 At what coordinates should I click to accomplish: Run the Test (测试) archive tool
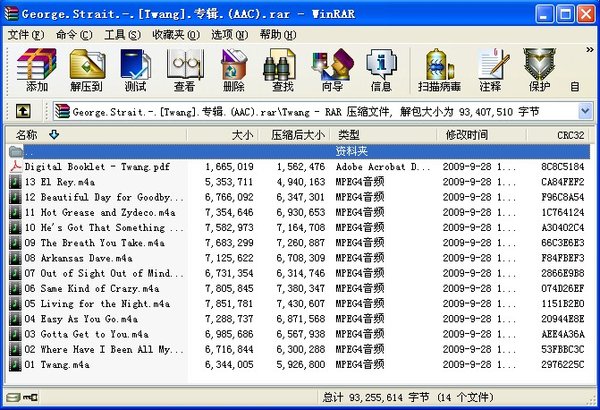tap(135, 70)
